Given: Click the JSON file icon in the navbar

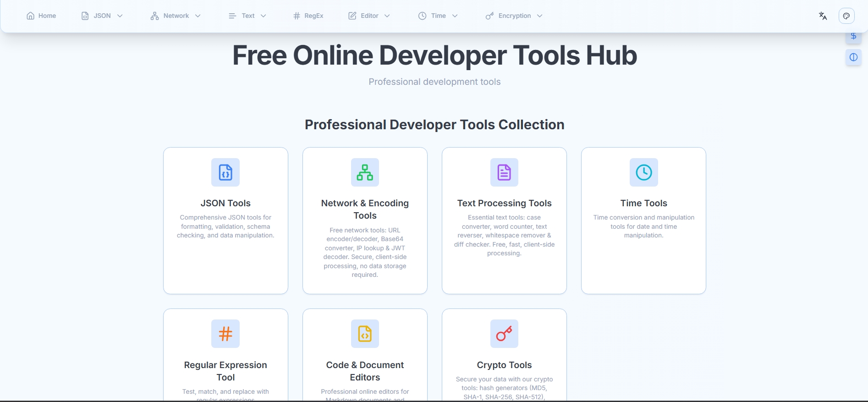Looking at the screenshot, I should click(85, 16).
